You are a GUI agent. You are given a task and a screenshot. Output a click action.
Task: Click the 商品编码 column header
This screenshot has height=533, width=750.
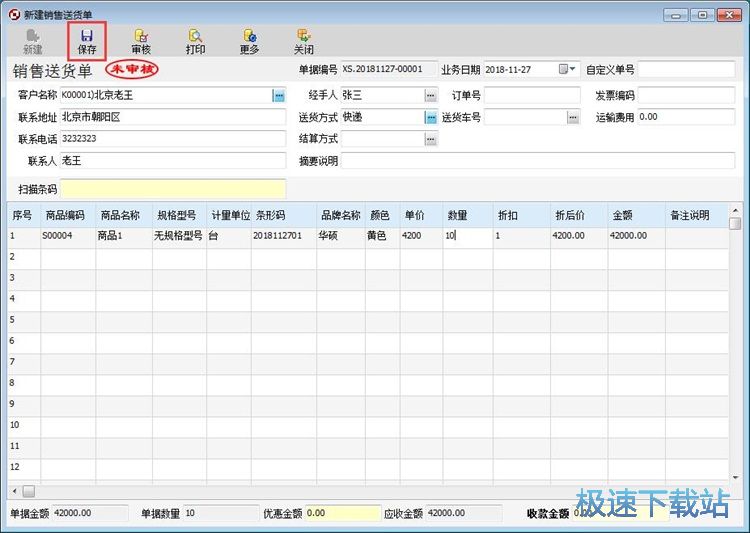click(x=68, y=215)
